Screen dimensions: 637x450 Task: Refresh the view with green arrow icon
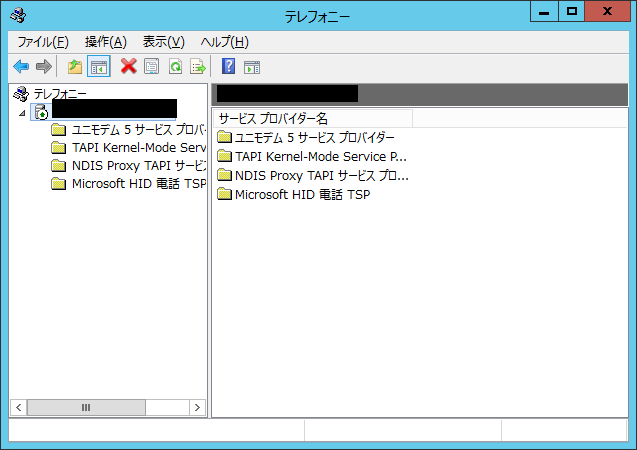[175, 67]
